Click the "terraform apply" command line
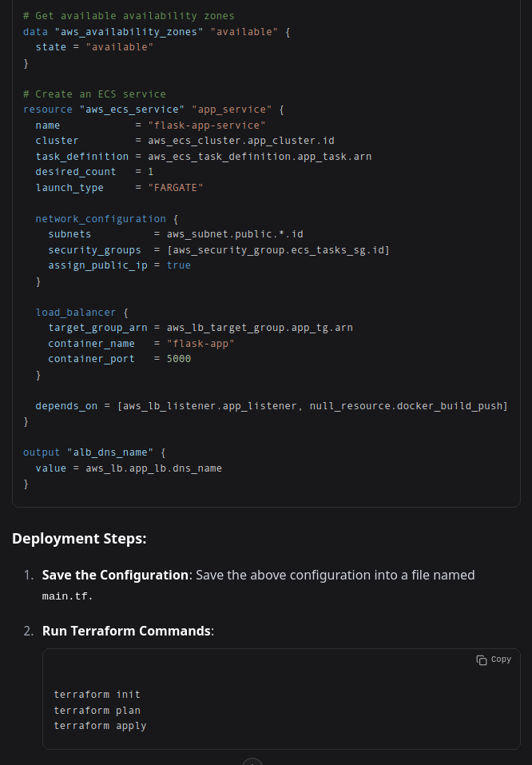This screenshot has width=532, height=765. [100, 726]
